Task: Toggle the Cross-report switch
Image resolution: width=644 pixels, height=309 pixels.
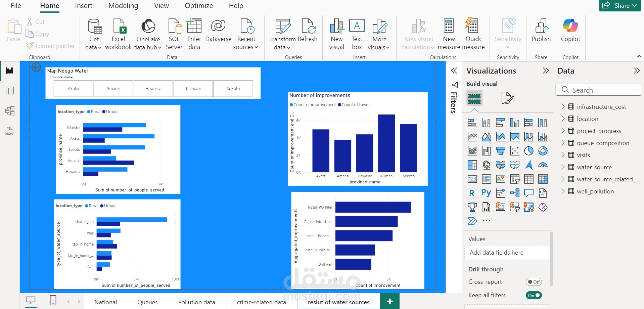Action: pyautogui.click(x=534, y=282)
